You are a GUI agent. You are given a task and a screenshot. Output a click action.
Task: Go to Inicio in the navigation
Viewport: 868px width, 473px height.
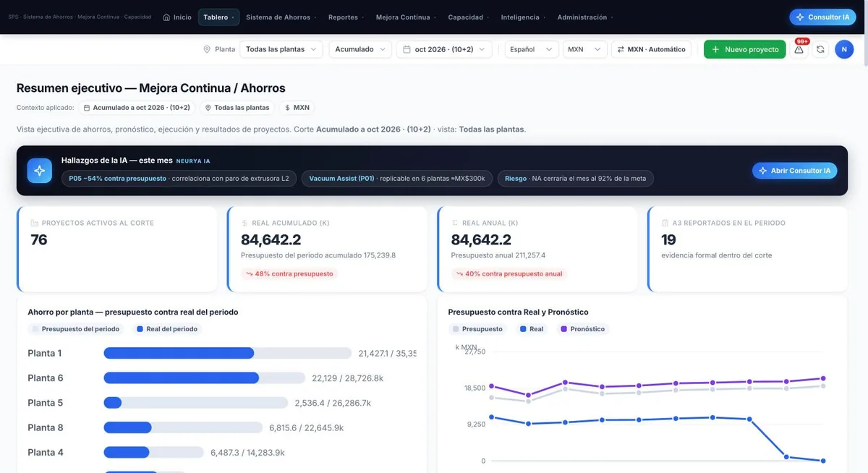[177, 17]
